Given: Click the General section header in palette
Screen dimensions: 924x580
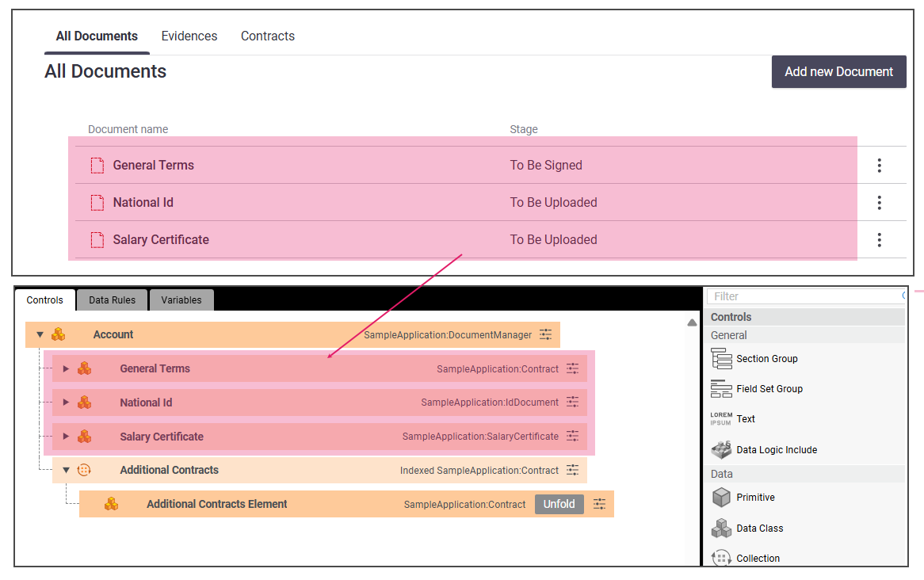Looking at the screenshot, I should click(805, 335).
